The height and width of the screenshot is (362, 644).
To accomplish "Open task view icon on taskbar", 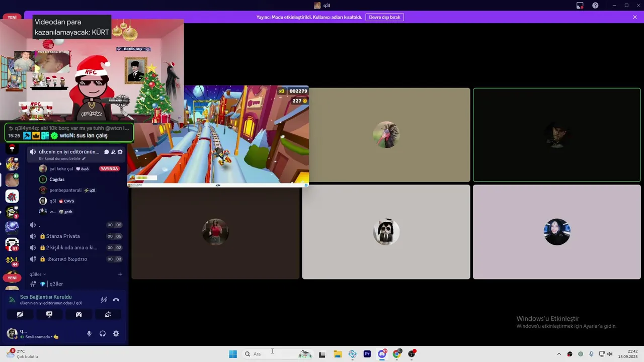I will pyautogui.click(x=322, y=354).
